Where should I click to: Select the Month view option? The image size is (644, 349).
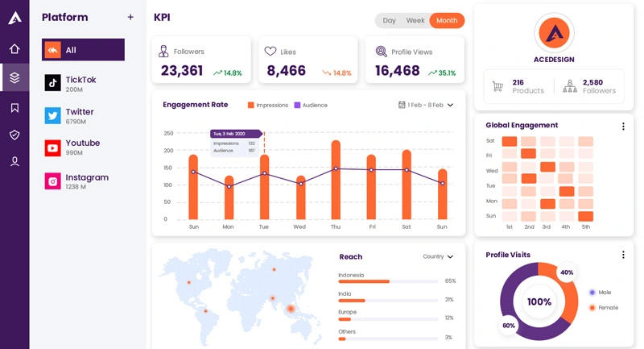tap(447, 20)
